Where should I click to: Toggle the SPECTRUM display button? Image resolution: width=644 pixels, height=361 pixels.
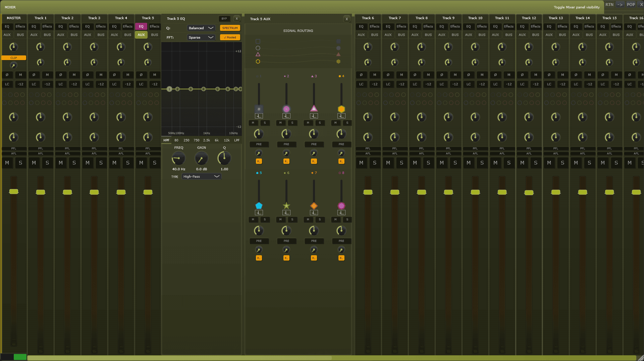click(230, 28)
